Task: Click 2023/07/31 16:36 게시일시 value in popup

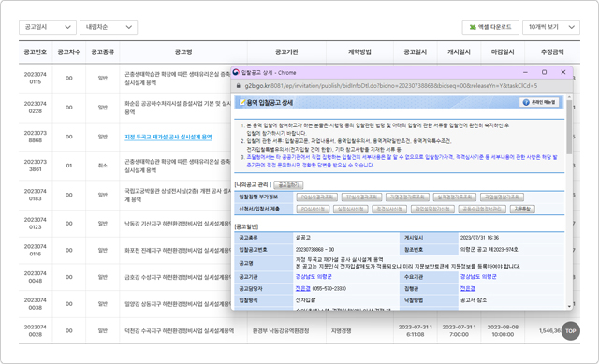Action: coord(479,238)
